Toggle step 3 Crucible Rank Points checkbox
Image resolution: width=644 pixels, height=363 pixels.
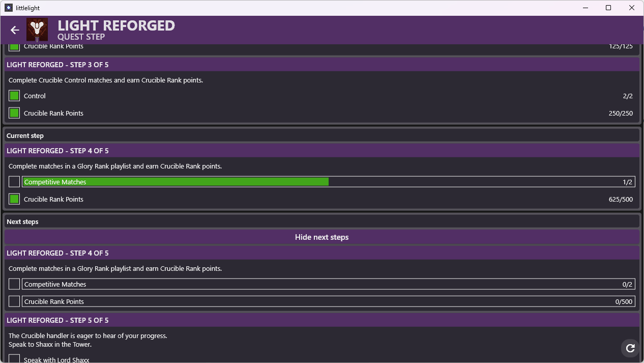(14, 113)
